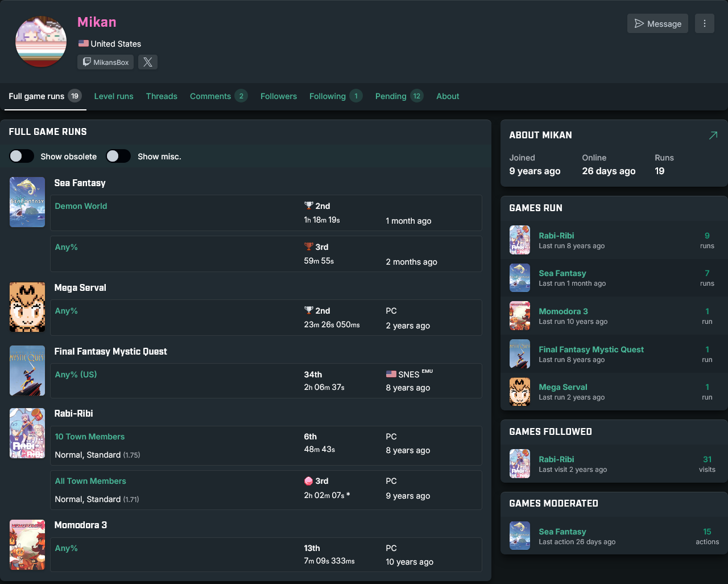728x584 pixels.
Task: Switch to Level runs tab
Action: 114,96
